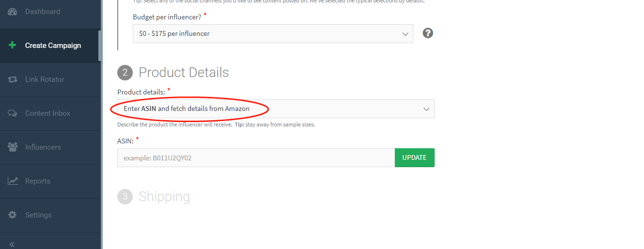Click the Content Inbox chat bubbles icon
The height and width of the screenshot is (249, 644).
coord(13,113)
